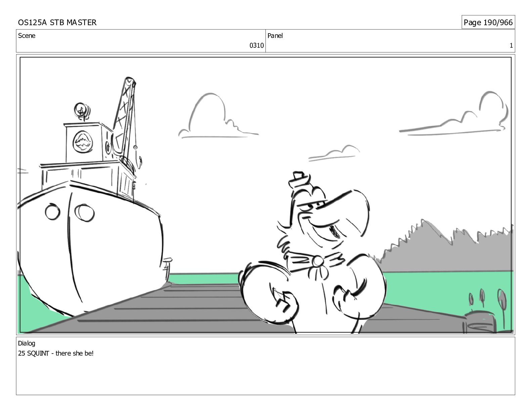Click the panel number '1'
The width and height of the screenshot is (532, 411).
pyautogui.click(x=511, y=46)
